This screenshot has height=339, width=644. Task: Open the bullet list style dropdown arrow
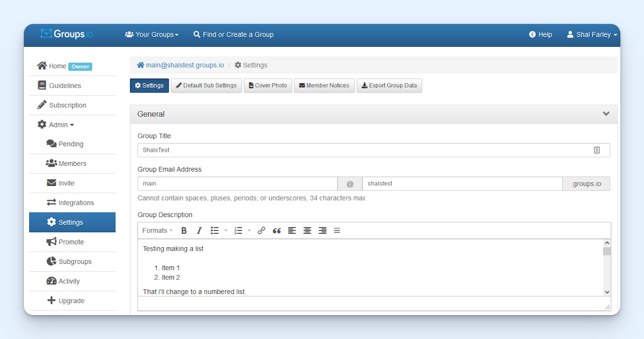[x=226, y=231]
